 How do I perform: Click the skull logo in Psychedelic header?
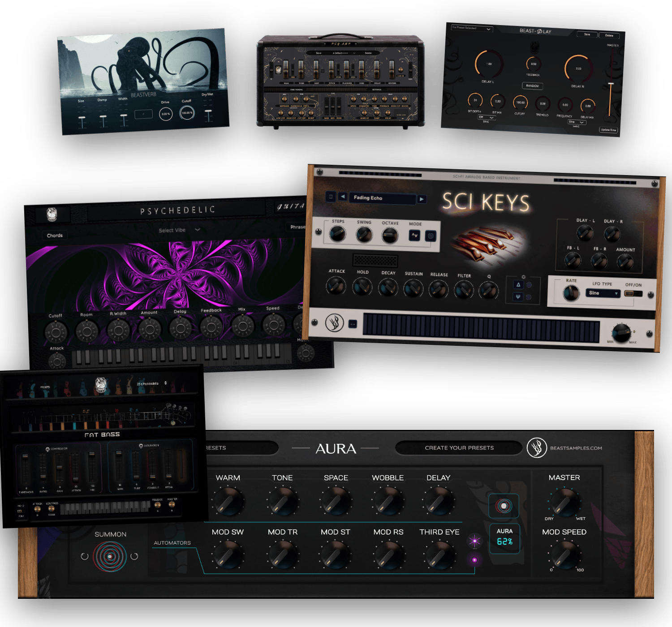pyautogui.click(x=52, y=215)
